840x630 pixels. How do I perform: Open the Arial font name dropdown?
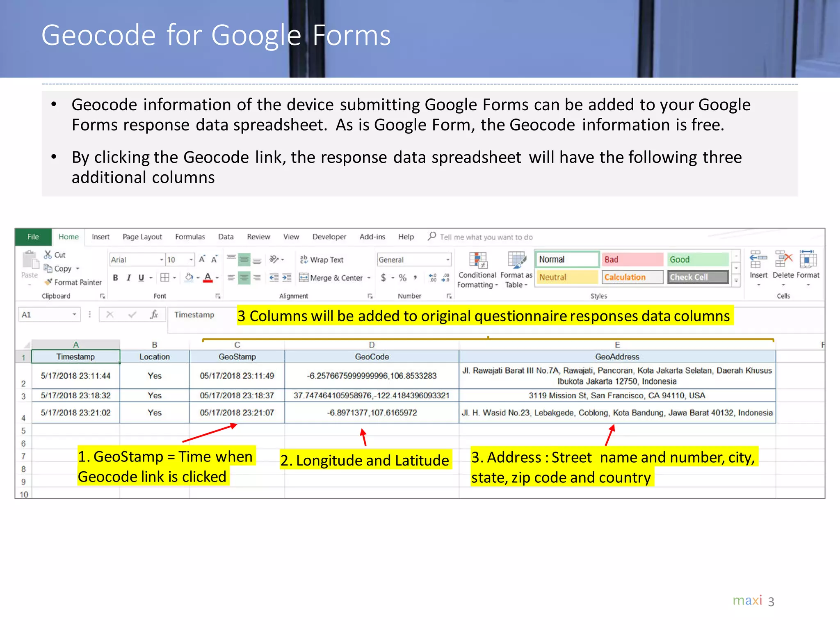pyautogui.click(x=161, y=260)
